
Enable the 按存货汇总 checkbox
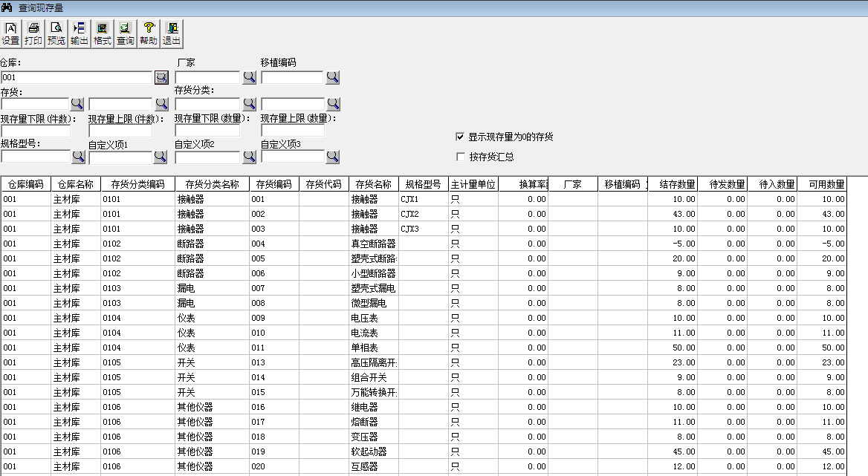[x=460, y=155]
